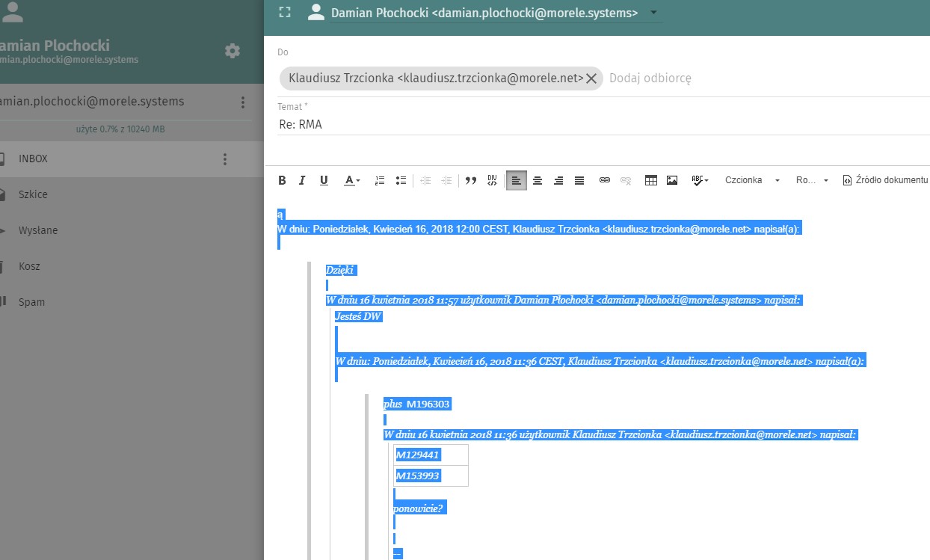Screen dimensions: 930x560
Task: Insert a bulleted list
Action: click(401, 180)
